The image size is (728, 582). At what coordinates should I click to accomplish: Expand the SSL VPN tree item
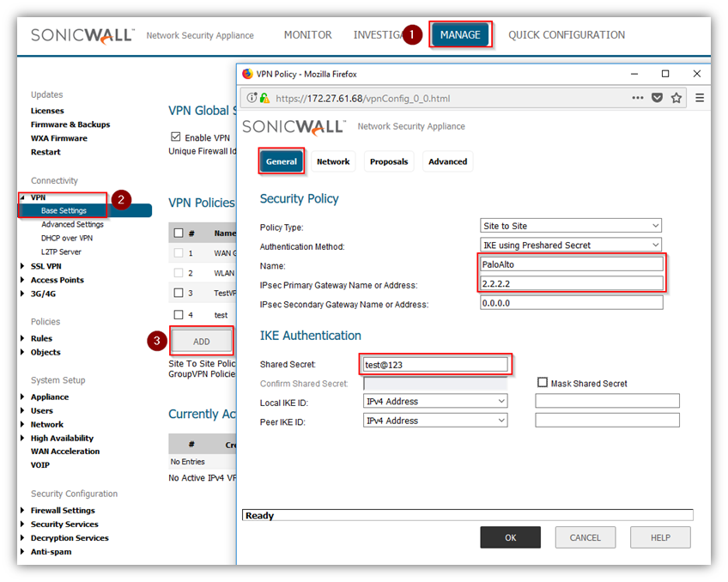tap(23, 266)
